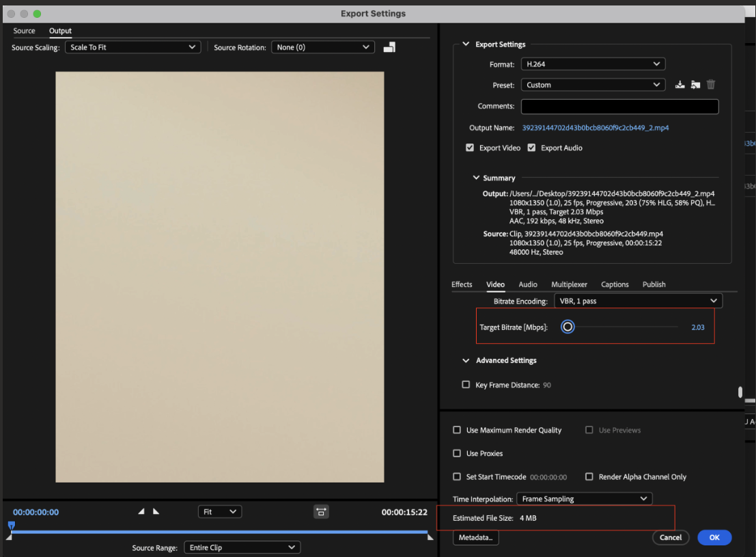Click the Cancel button
The height and width of the screenshot is (557, 756).
click(671, 537)
